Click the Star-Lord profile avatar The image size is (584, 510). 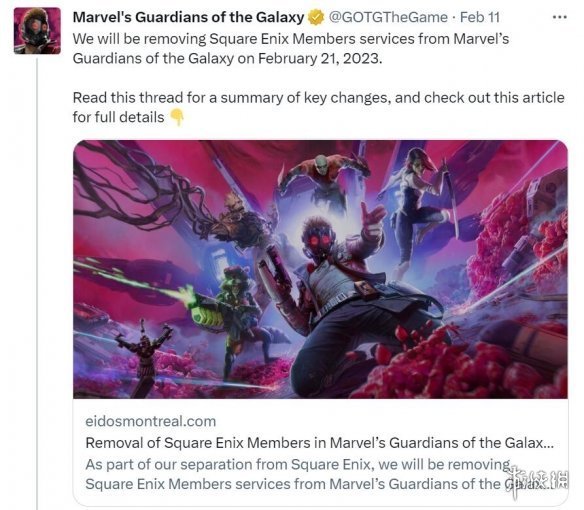pos(37,31)
